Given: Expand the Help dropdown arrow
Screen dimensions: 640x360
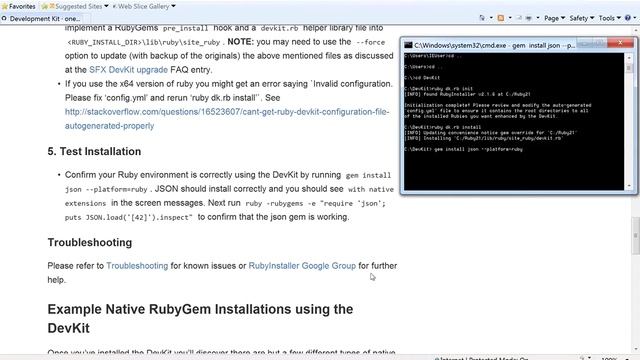Looking at the screenshot, I should (635, 18).
